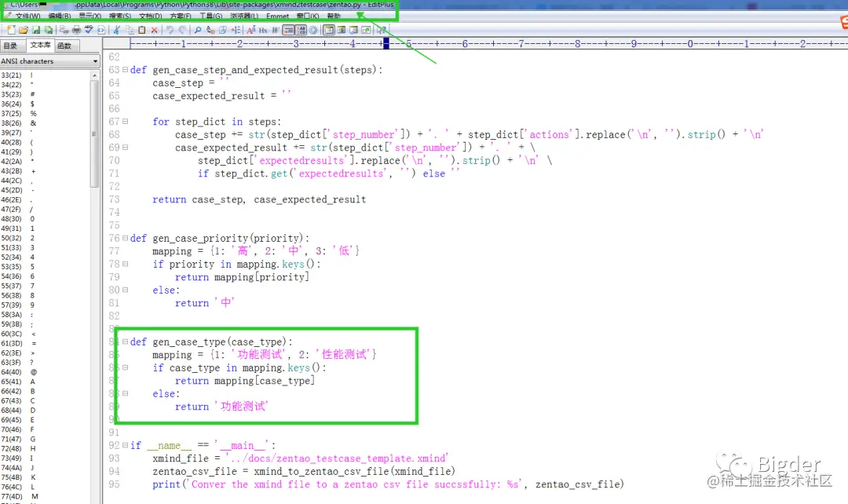Select the 40(28) ( character row
The width and height of the screenshot is (848, 504).
(46, 142)
